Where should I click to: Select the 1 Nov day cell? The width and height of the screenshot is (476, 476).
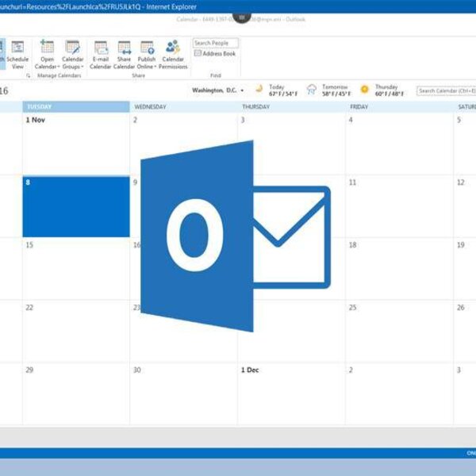[76, 144]
